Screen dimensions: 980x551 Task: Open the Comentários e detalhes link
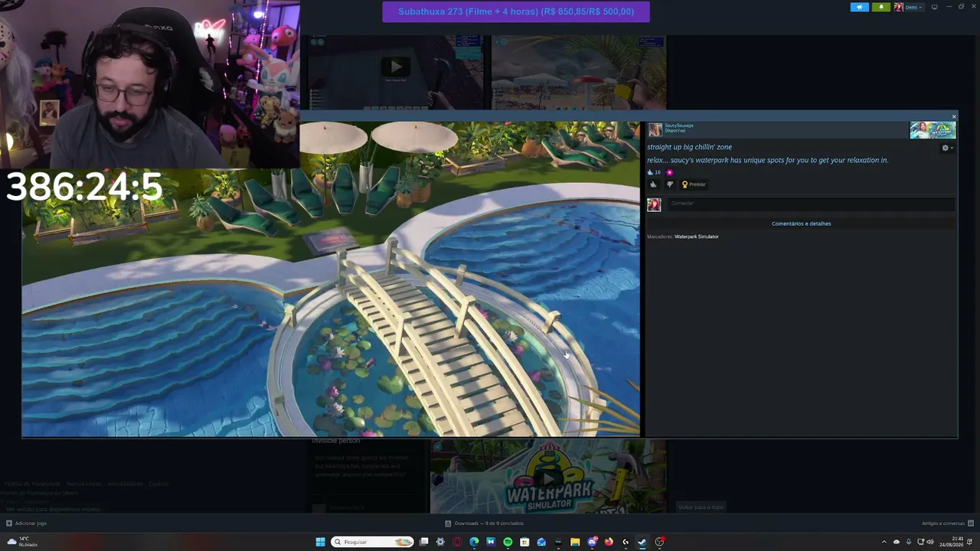[801, 223]
